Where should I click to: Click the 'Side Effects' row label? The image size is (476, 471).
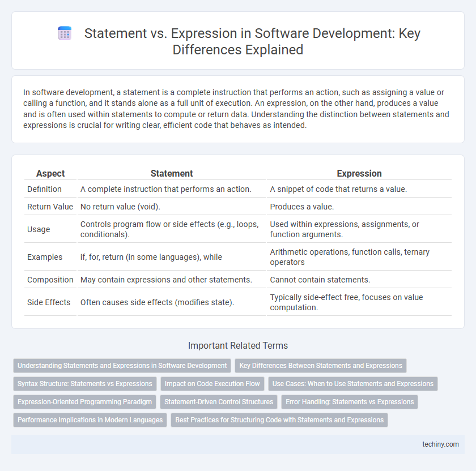(49, 302)
